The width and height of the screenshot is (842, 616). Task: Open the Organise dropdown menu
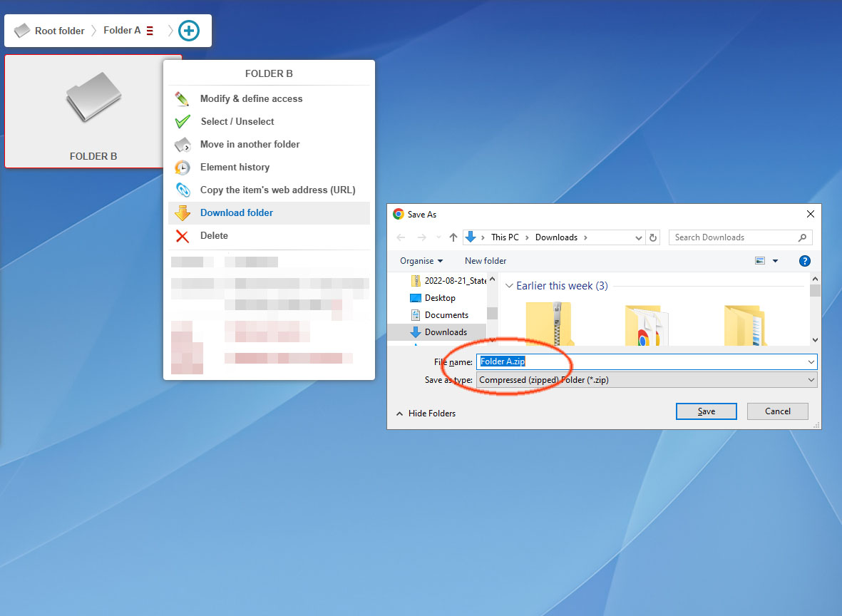421,261
